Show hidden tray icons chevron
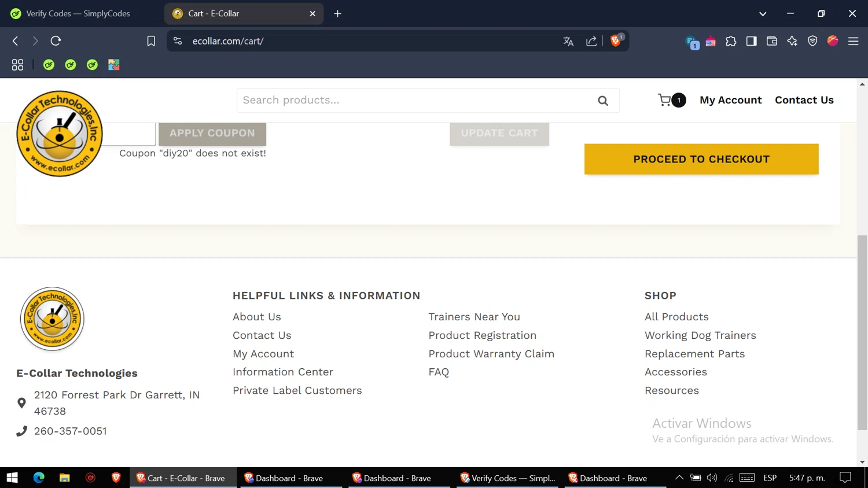868x488 pixels. click(679, 478)
